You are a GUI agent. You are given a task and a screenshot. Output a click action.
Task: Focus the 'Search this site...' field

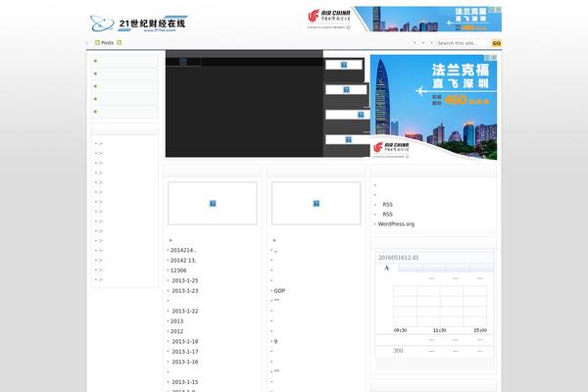click(463, 43)
